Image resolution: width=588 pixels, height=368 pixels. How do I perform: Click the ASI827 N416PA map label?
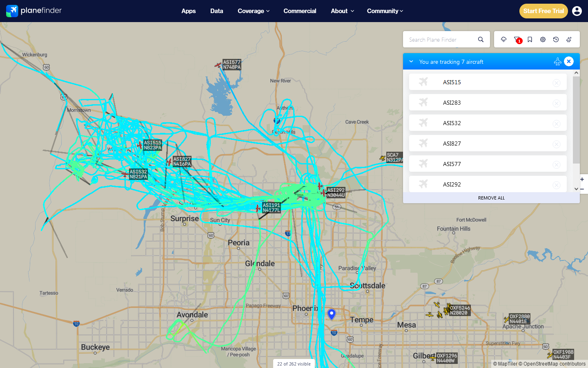(182, 162)
